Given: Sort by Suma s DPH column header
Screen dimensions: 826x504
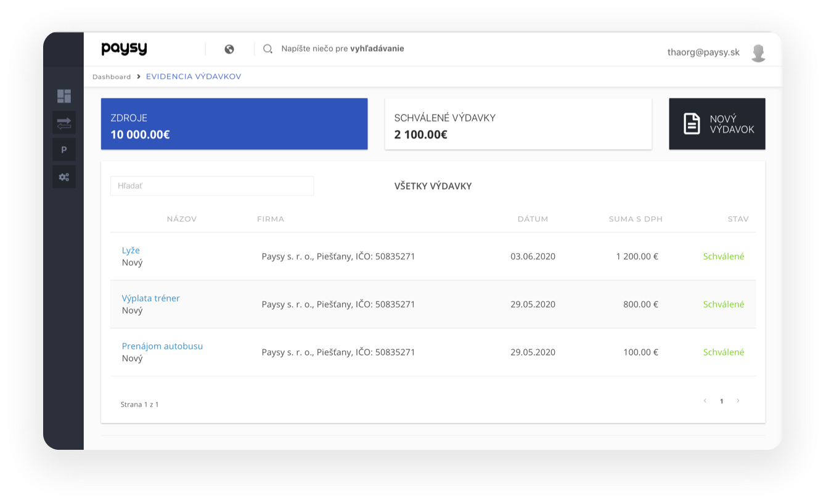Looking at the screenshot, I should click(x=636, y=219).
